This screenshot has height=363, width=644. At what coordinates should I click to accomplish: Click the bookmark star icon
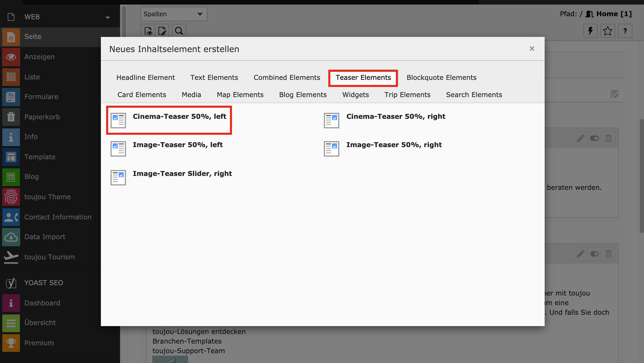point(607,31)
